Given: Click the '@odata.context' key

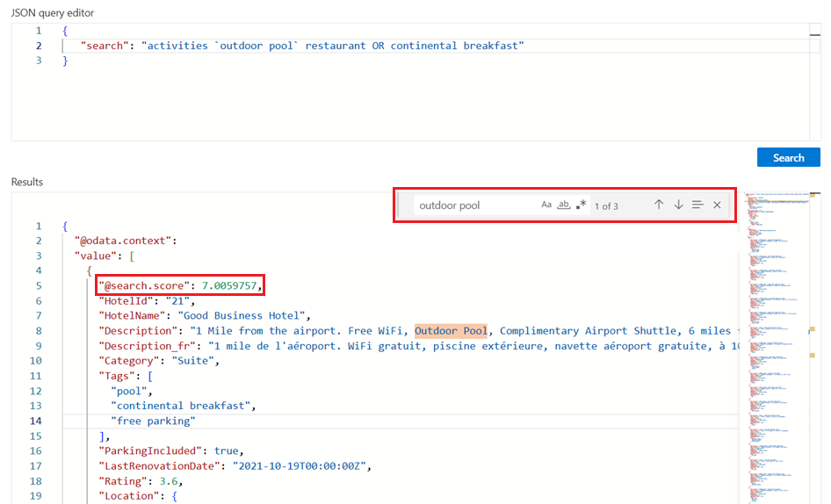Looking at the screenshot, I should point(123,241).
